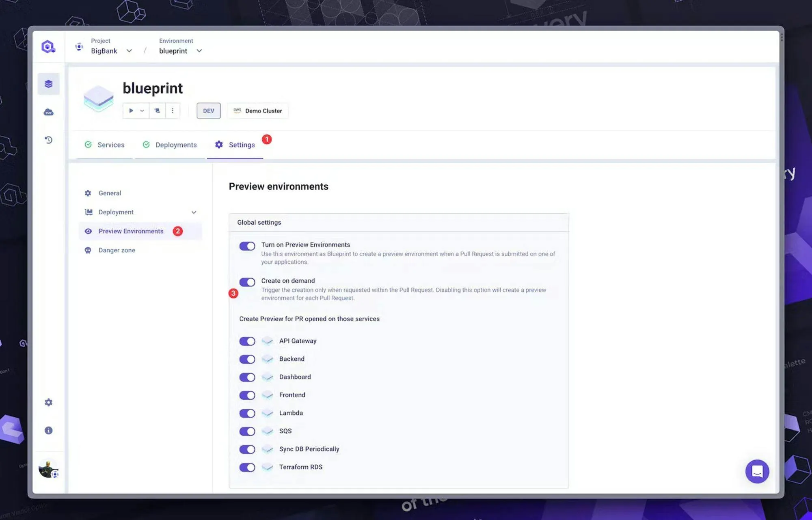
Task: Collapse the Deployment settings section
Action: [x=194, y=212]
